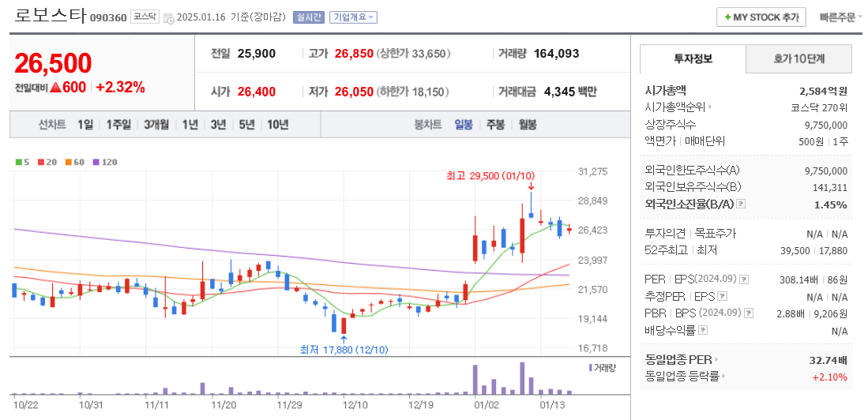Click the 코스닥 market badge
The width and height of the screenshot is (868, 420).
[x=145, y=17]
